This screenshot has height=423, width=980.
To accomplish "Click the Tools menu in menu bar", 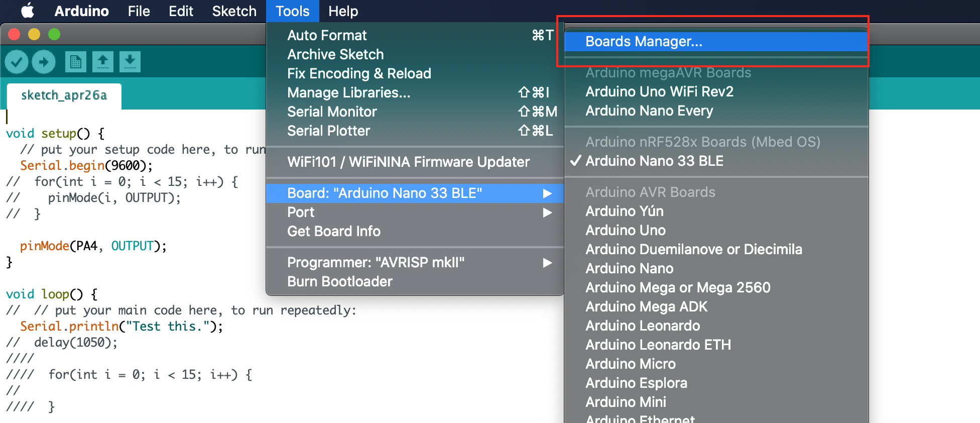I will pos(293,11).
